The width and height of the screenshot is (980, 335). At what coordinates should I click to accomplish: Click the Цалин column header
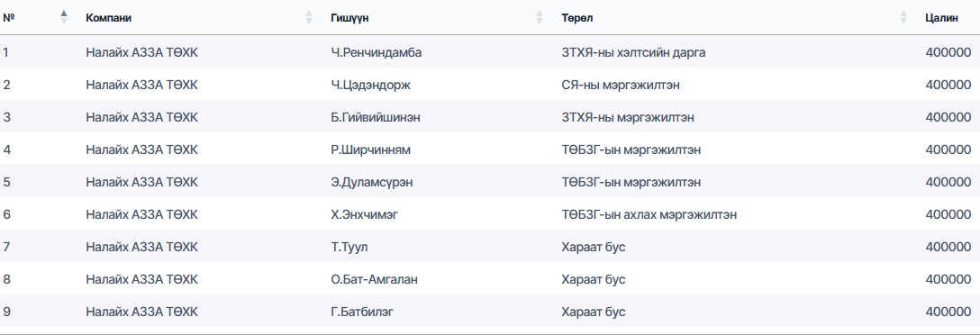point(941,18)
